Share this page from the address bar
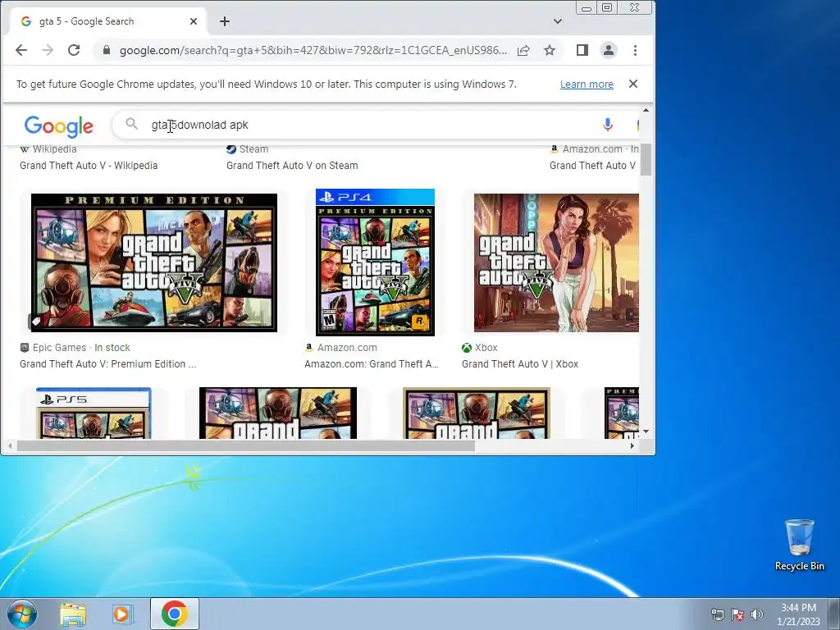The image size is (840, 630). 523,50
